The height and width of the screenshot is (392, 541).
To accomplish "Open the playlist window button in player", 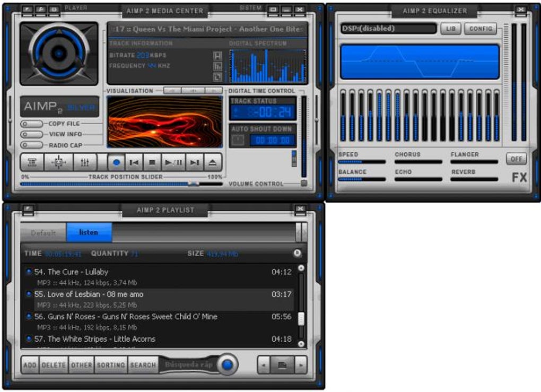I will coord(32,162).
